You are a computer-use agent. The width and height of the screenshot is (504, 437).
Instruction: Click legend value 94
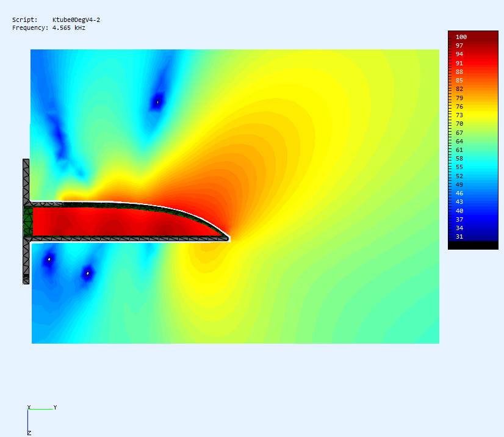459,54
